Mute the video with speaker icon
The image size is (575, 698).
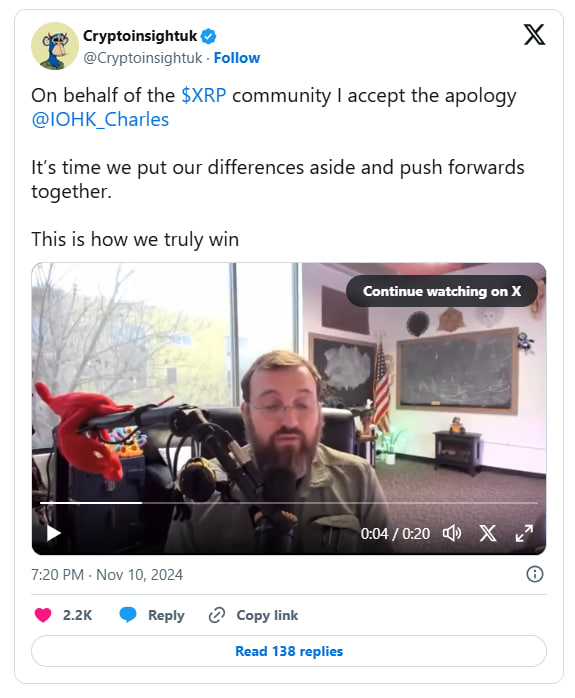point(451,533)
